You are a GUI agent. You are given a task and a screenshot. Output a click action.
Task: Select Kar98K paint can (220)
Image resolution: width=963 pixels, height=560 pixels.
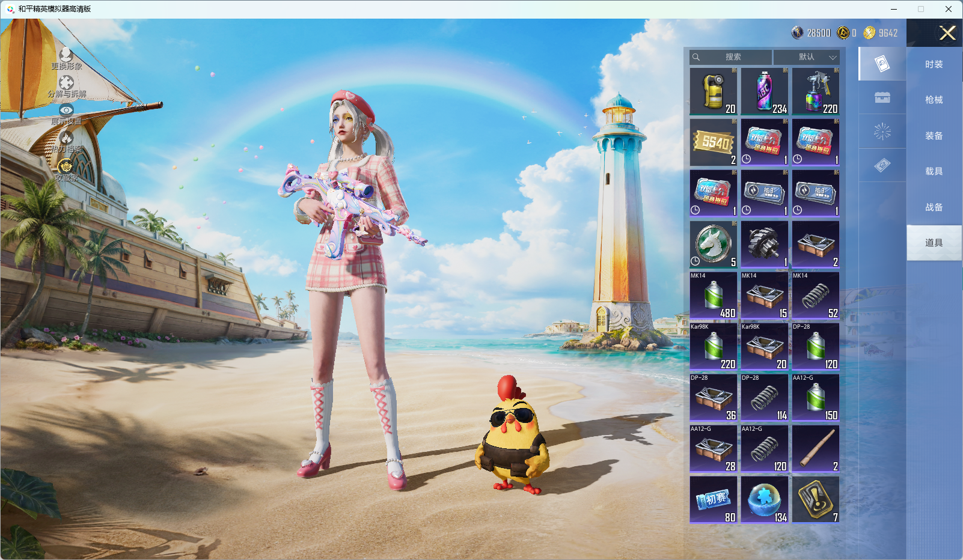coord(714,347)
